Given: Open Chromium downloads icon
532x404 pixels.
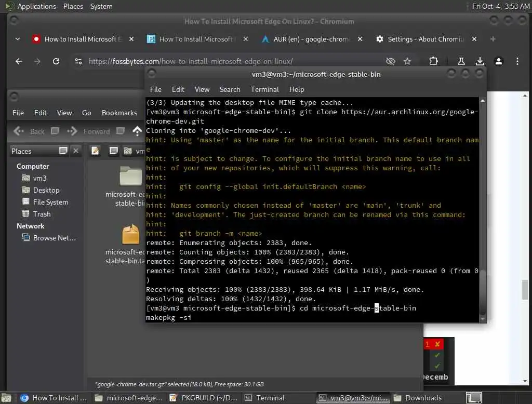Looking at the screenshot, I should [x=480, y=61].
